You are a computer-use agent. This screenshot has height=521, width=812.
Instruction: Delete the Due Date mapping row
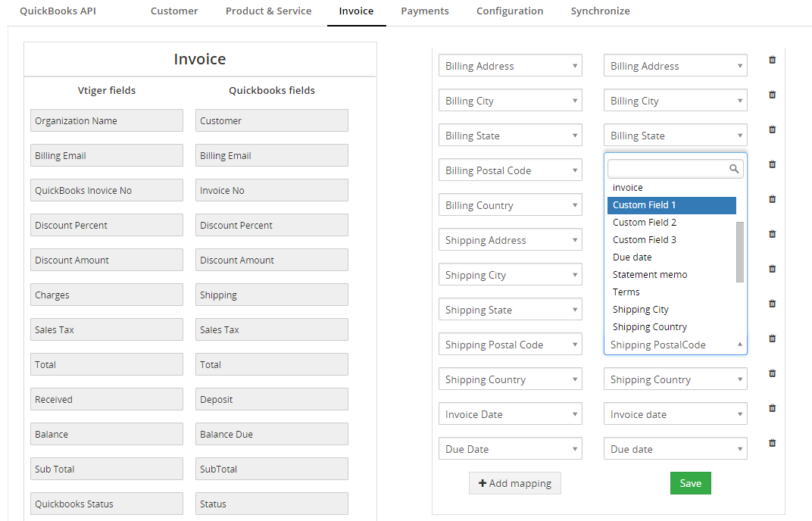pyautogui.click(x=772, y=443)
